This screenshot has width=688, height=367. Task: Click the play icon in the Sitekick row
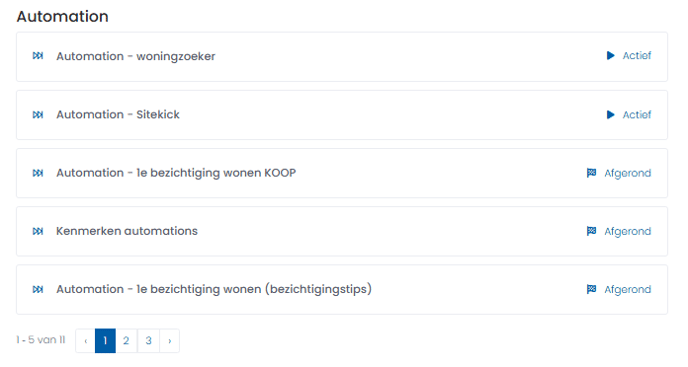[610, 115]
